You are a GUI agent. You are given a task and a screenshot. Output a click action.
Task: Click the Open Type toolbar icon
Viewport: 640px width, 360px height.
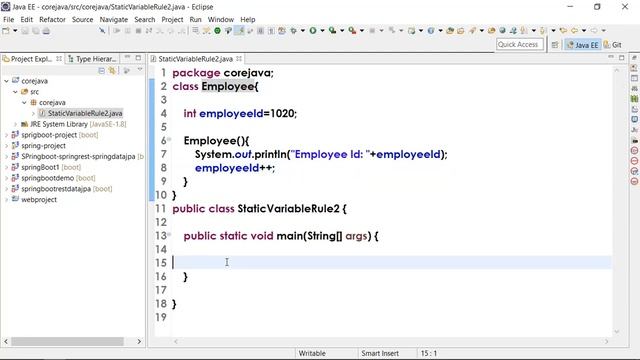click(450, 31)
